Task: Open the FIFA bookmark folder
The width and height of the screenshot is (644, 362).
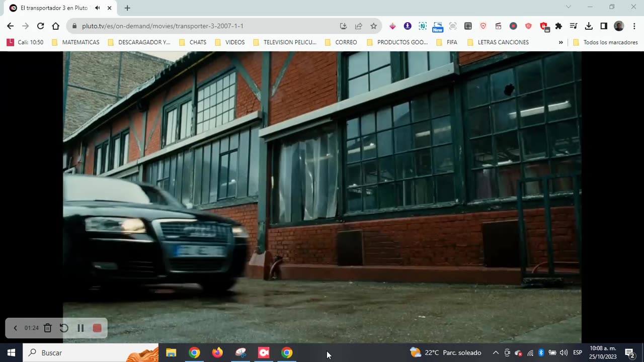Action: click(x=447, y=42)
